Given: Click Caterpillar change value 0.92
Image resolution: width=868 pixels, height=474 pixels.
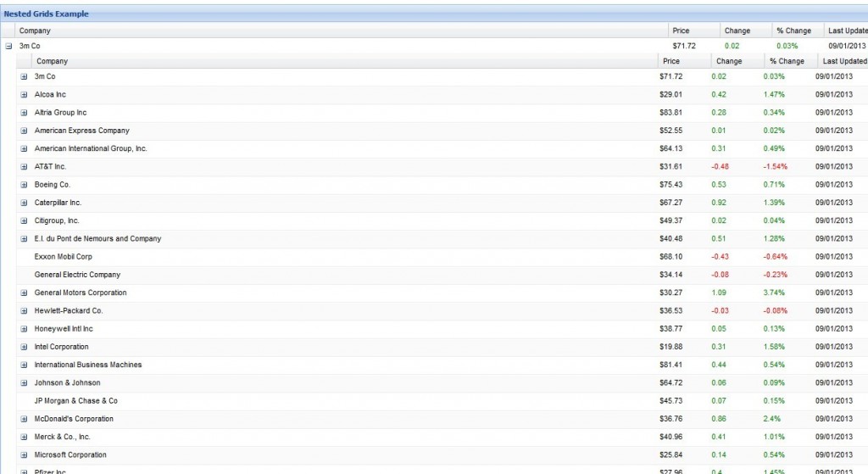Looking at the screenshot, I should pos(719,203).
